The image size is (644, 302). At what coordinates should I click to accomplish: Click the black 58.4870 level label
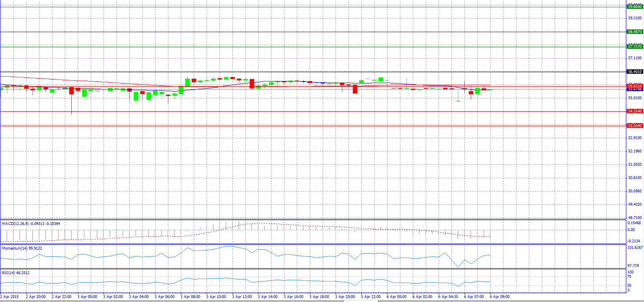coord(635,32)
